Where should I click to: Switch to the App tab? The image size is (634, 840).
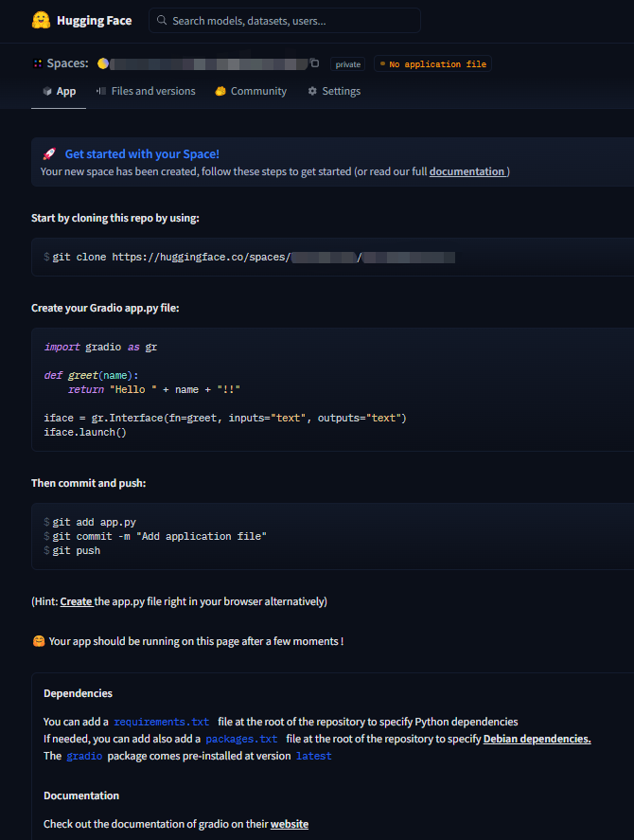(59, 91)
